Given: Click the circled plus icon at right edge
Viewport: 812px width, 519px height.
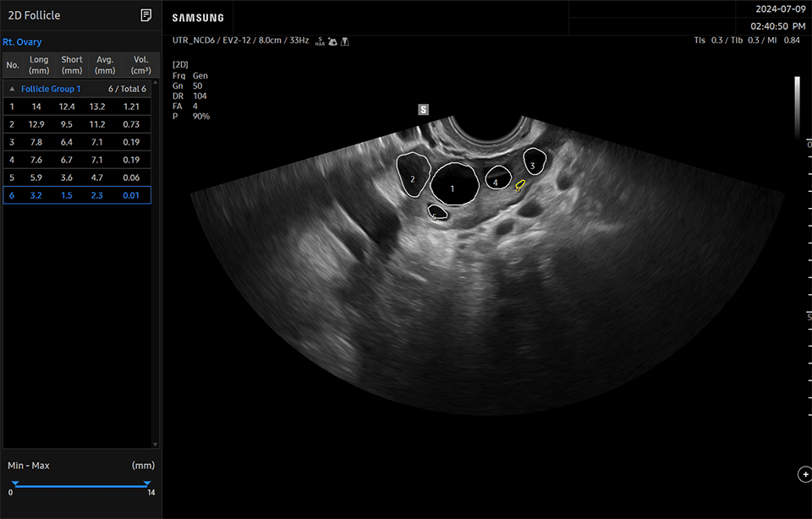Looking at the screenshot, I should coord(804,474).
